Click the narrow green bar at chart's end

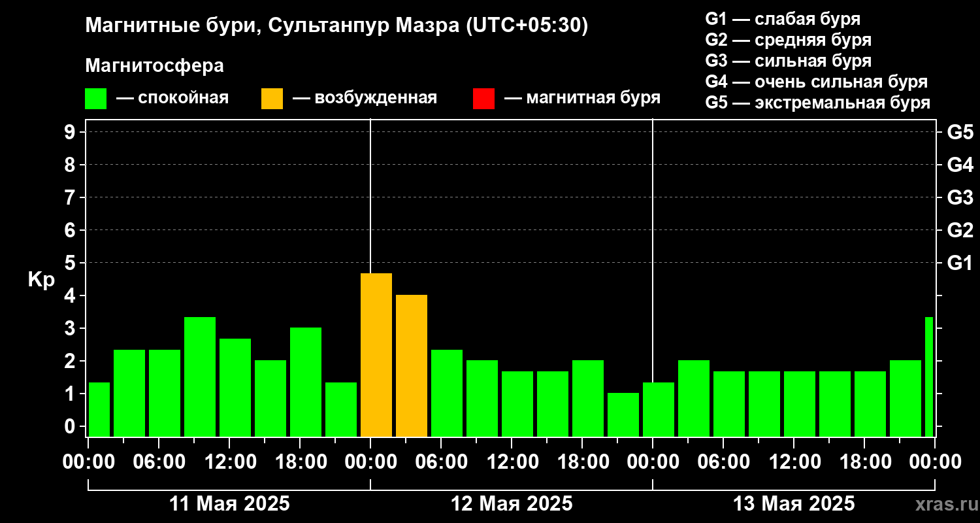tap(929, 377)
